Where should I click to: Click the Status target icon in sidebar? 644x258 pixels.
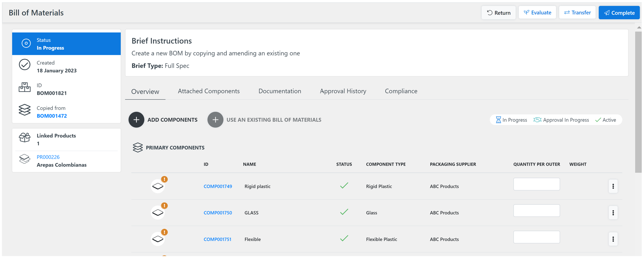pos(26,43)
